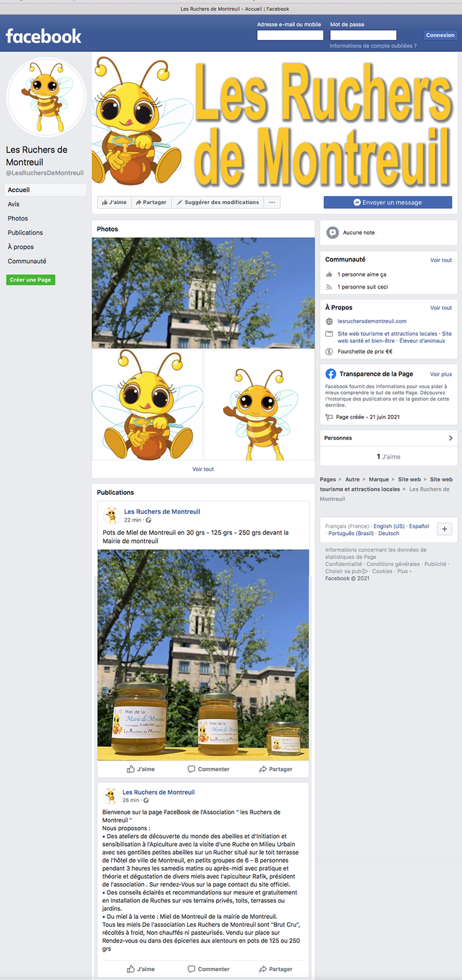Click the category icon beside 'Site web tourisme'
The image size is (462, 980).
pos(329,334)
